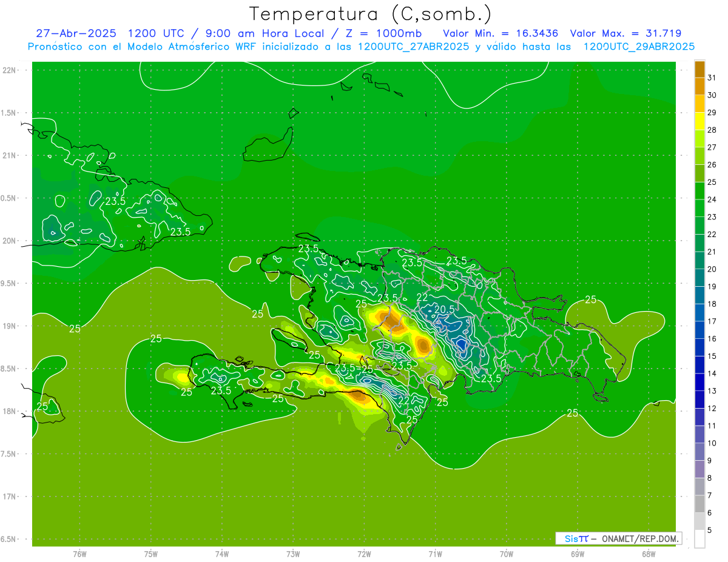Pick the white swatch below legend 5
This screenshot has width=728, height=562.
(x=699, y=539)
